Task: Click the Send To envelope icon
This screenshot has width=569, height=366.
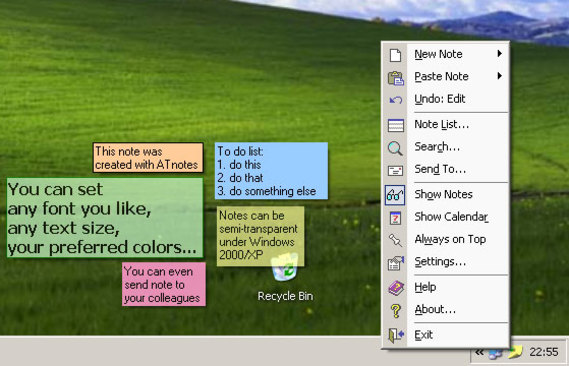Action: click(395, 170)
